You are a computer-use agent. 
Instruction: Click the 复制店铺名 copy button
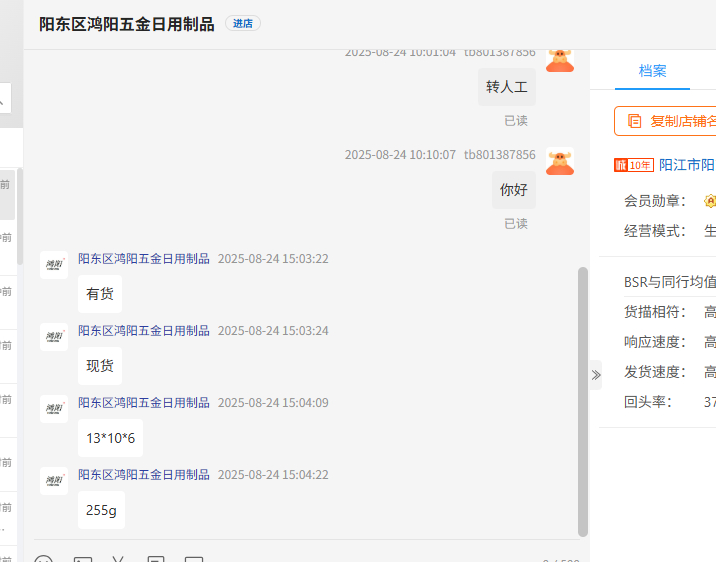(x=668, y=121)
